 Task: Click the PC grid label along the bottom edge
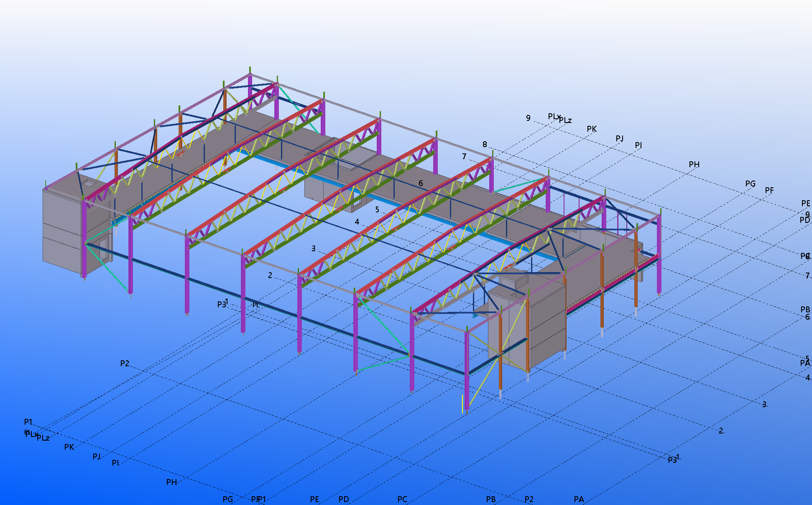click(x=402, y=499)
